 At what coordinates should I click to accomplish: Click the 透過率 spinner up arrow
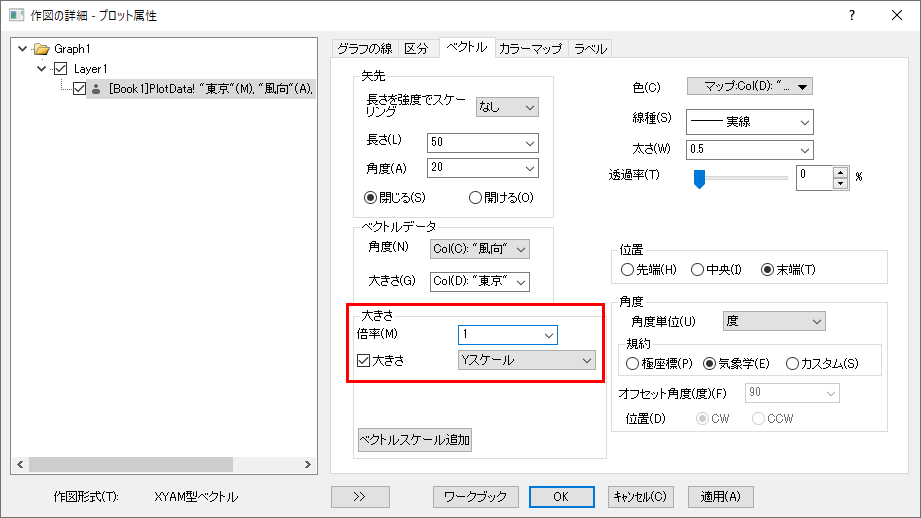(x=841, y=172)
